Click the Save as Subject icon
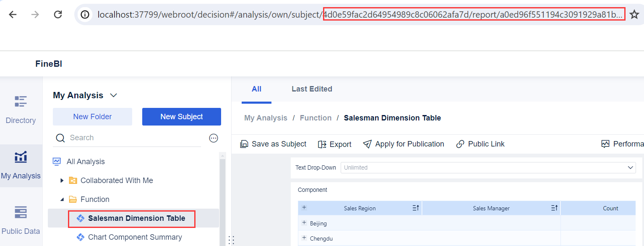 [244, 144]
